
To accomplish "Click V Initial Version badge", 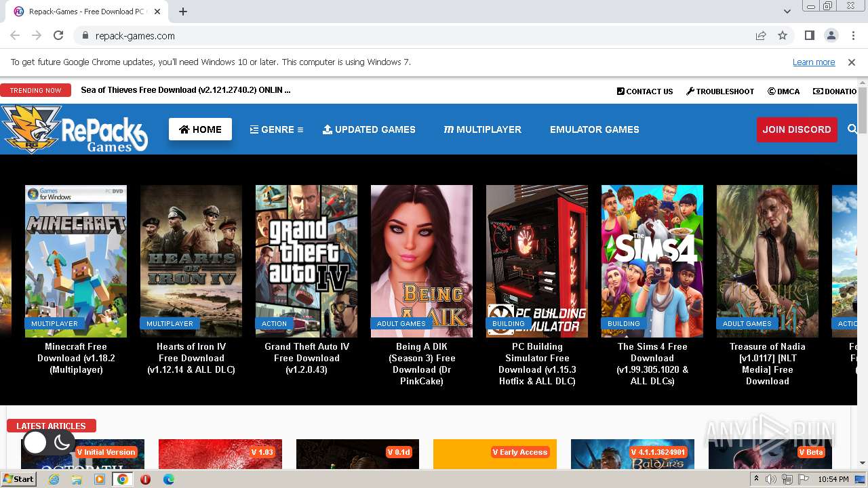I will coord(106,452).
